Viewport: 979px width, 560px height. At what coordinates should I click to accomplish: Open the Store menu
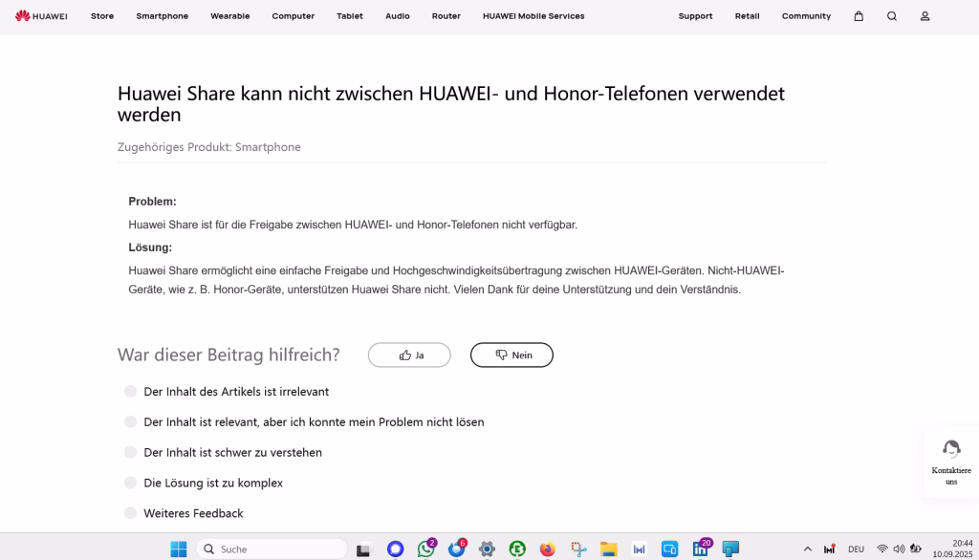[102, 16]
